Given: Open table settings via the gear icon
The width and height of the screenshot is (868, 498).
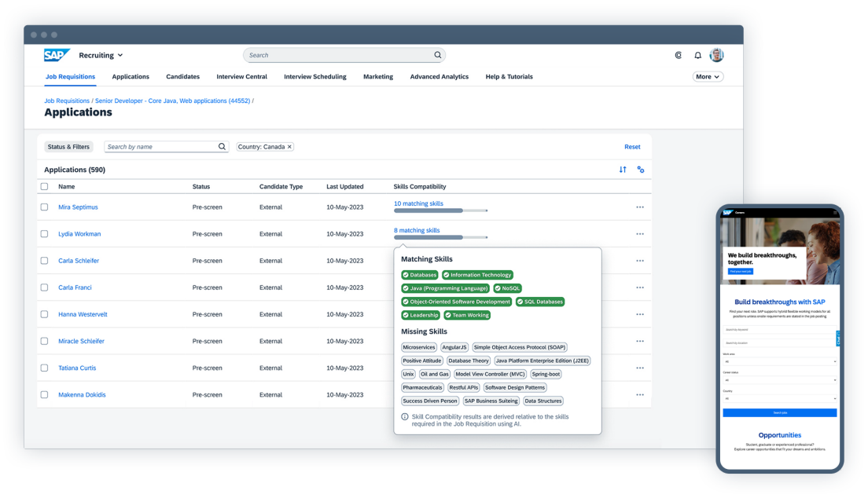Looking at the screenshot, I should pos(641,169).
